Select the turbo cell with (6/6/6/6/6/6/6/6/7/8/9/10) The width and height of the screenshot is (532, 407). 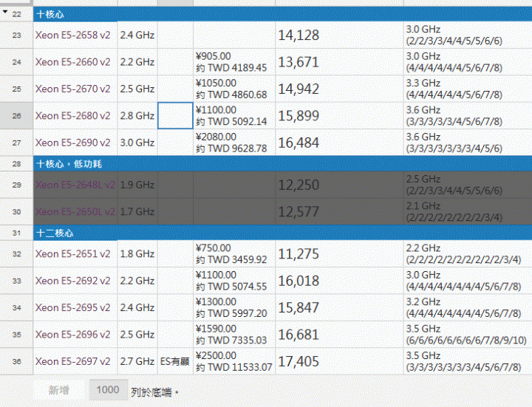(468, 335)
